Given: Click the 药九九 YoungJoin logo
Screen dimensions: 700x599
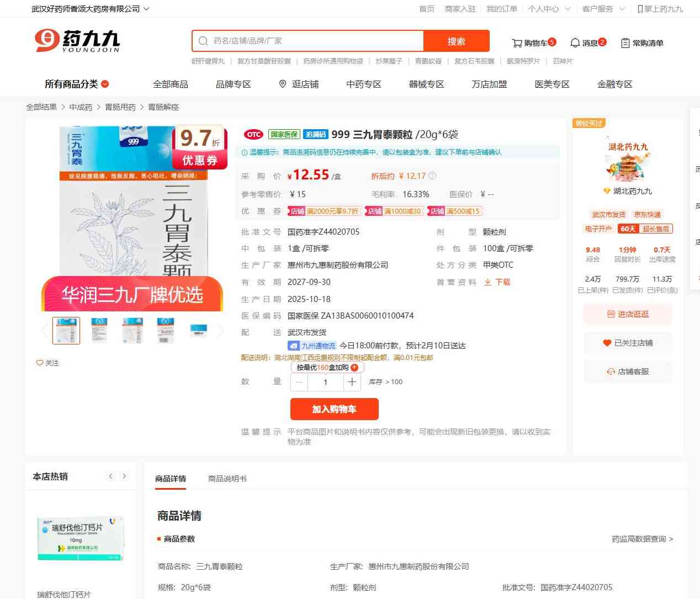Looking at the screenshot, I should pos(77,41).
